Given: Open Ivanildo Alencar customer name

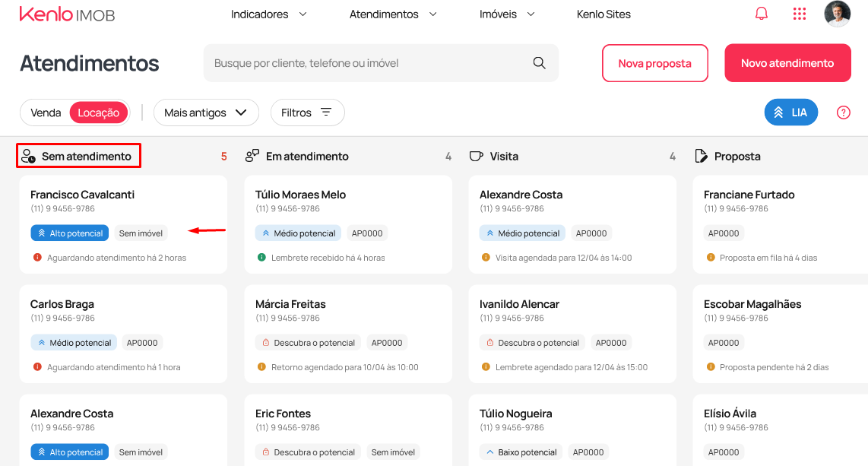Looking at the screenshot, I should click(x=519, y=304).
